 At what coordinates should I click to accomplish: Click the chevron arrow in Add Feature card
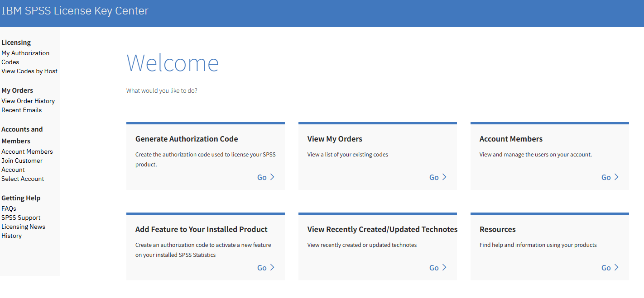pyautogui.click(x=272, y=267)
